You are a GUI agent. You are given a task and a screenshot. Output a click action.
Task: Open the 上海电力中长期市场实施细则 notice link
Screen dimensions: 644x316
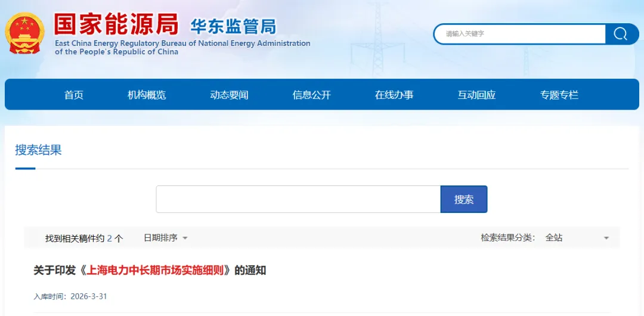point(150,271)
